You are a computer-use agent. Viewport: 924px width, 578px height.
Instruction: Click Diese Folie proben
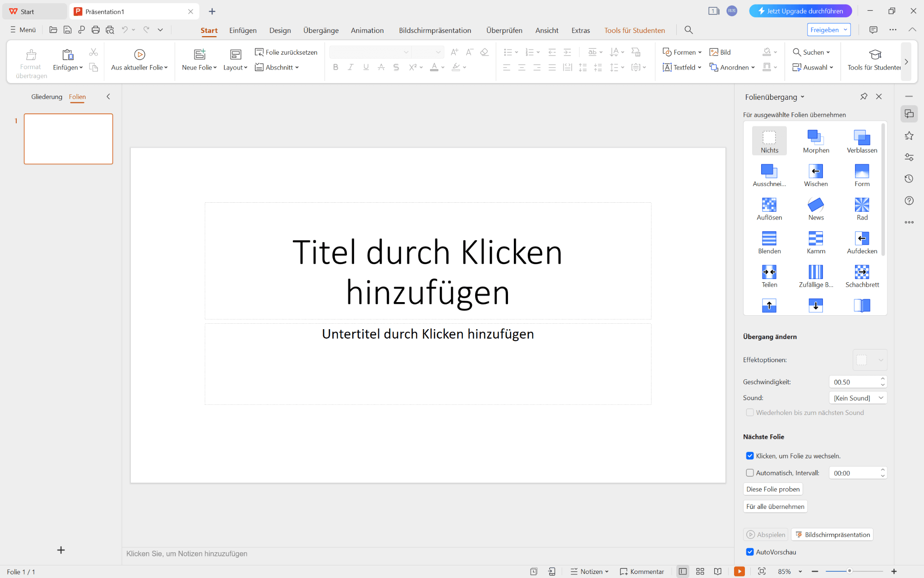pos(772,489)
